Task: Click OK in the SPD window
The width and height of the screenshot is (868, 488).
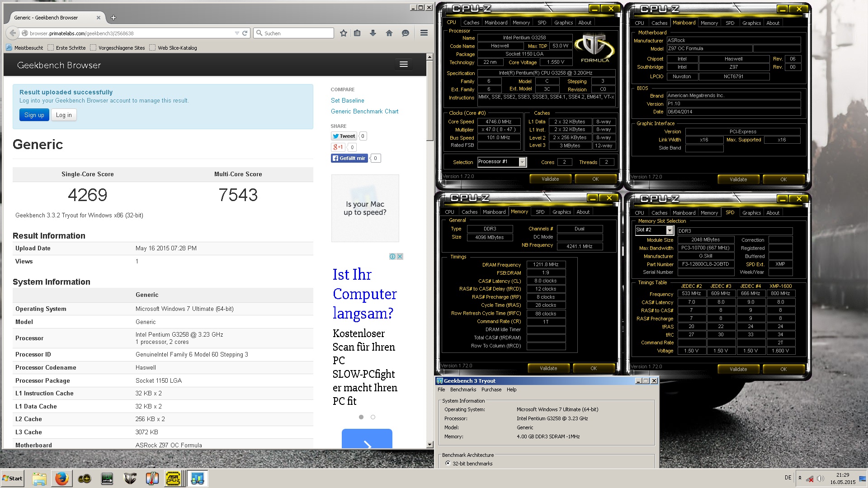Action: point(783,369)
